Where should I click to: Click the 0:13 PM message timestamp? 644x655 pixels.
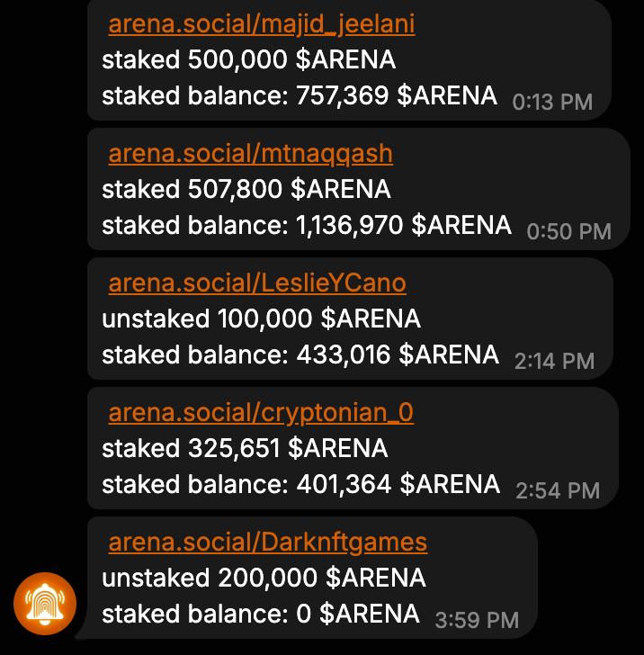552,102
